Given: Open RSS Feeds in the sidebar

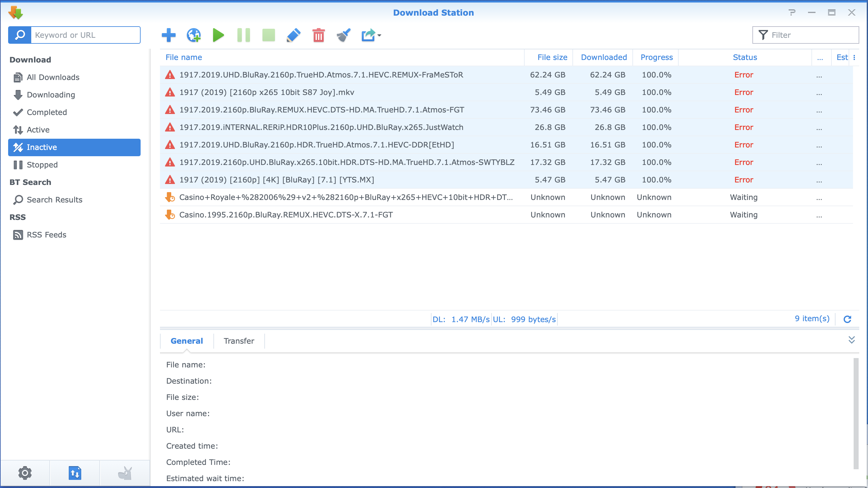Looking at the screenshot, I should [x=46, y=235].
